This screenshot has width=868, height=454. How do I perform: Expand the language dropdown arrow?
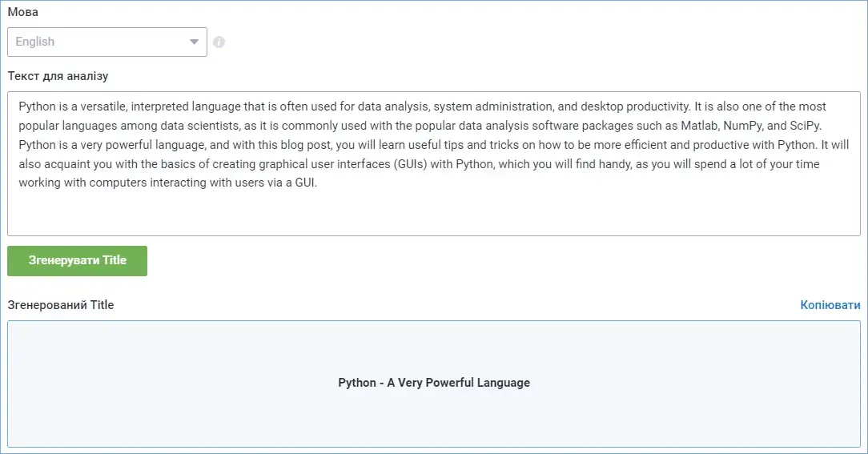tap(194, 42)
